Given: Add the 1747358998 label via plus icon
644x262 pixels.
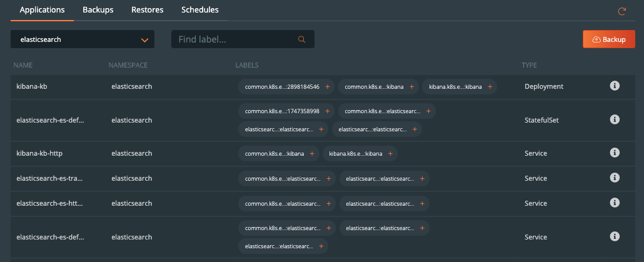Looking at the screenshot, I should (x=327, y=111).
